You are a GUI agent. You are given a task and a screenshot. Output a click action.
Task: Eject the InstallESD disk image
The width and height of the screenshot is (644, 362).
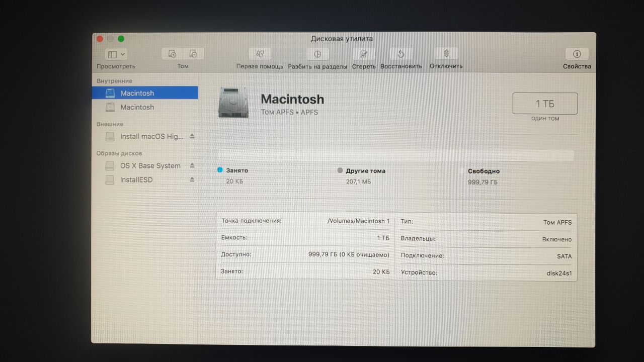192,179
